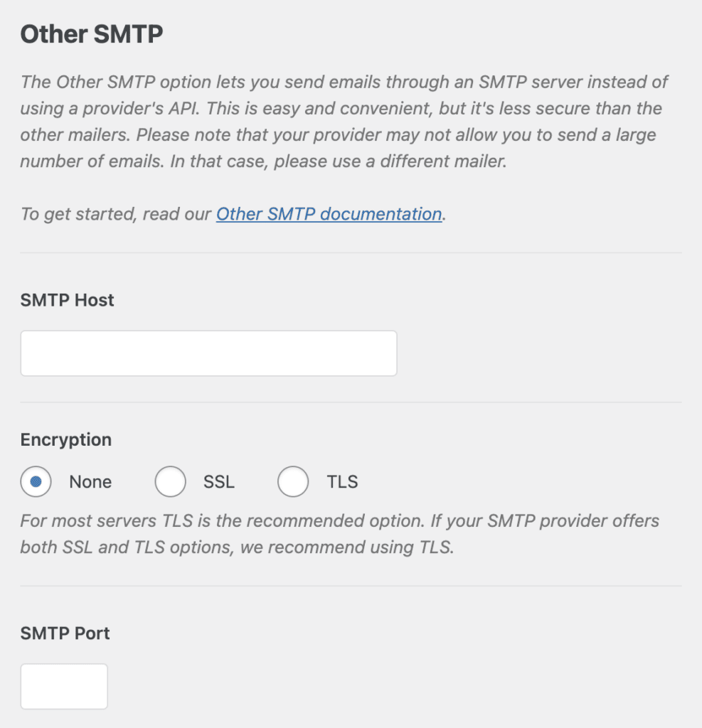Activate the SMTP Port text box
This screenshot has width=702, height=728.
[x=64, y=685]
